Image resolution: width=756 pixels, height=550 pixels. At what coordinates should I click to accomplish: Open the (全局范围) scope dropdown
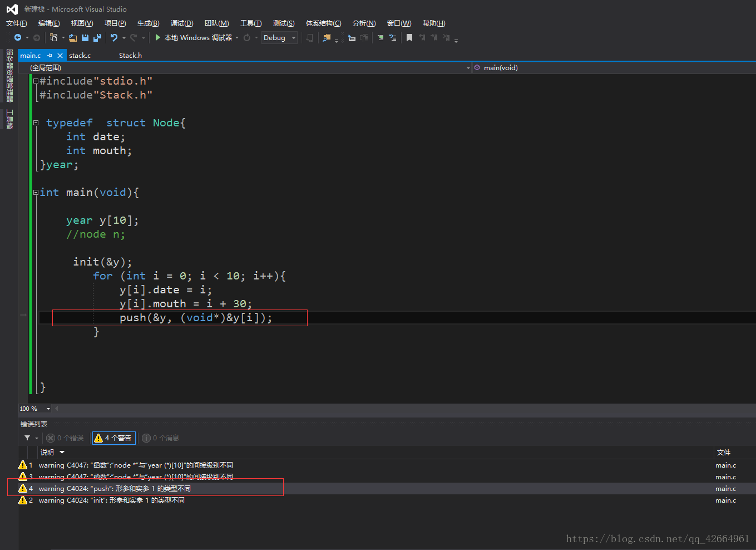point(245,67)
